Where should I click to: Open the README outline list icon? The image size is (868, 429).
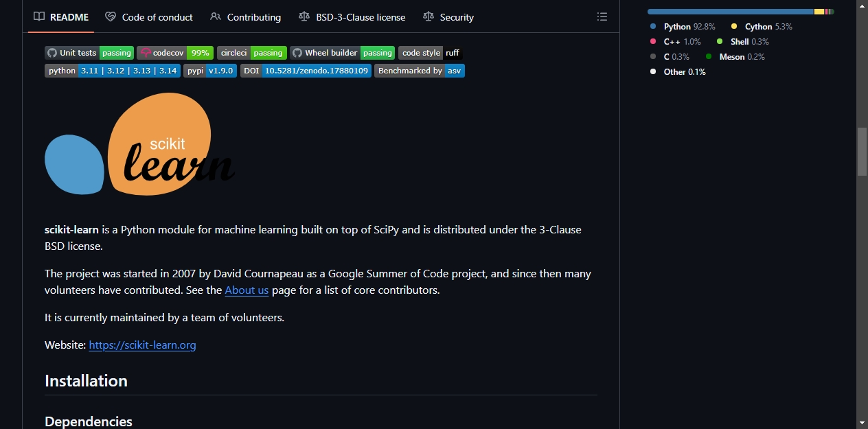602,17
